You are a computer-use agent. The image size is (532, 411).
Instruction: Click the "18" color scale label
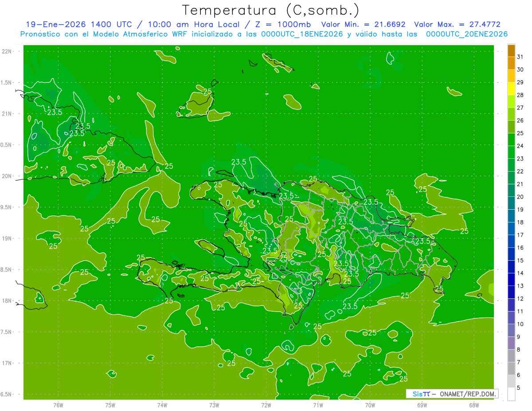tap(520, 223)
